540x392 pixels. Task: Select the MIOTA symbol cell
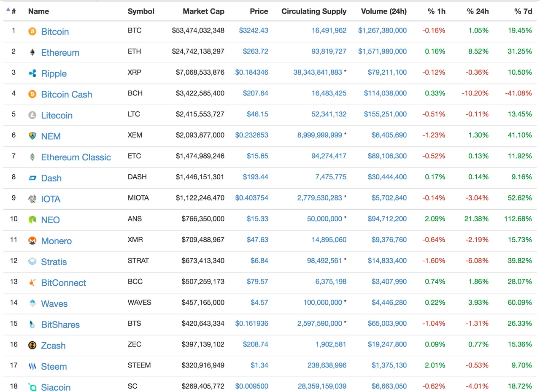[x=138, y=198]
